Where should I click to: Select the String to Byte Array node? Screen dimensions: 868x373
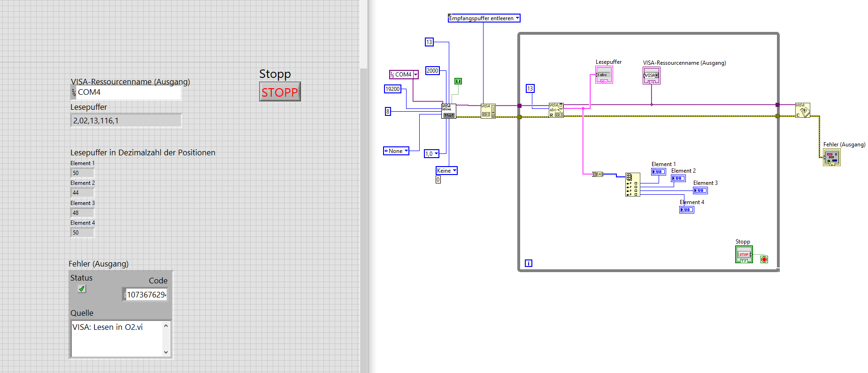click(598, 174)
